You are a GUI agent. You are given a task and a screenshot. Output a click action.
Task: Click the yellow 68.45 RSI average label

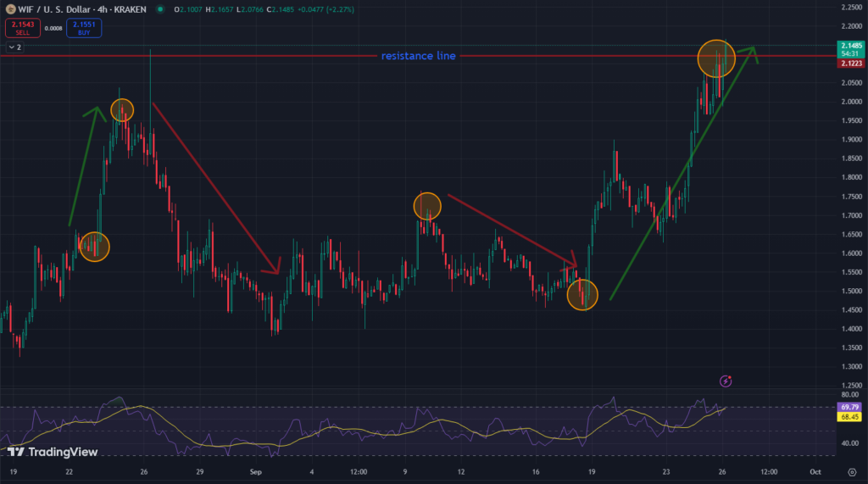pos(849,417)
